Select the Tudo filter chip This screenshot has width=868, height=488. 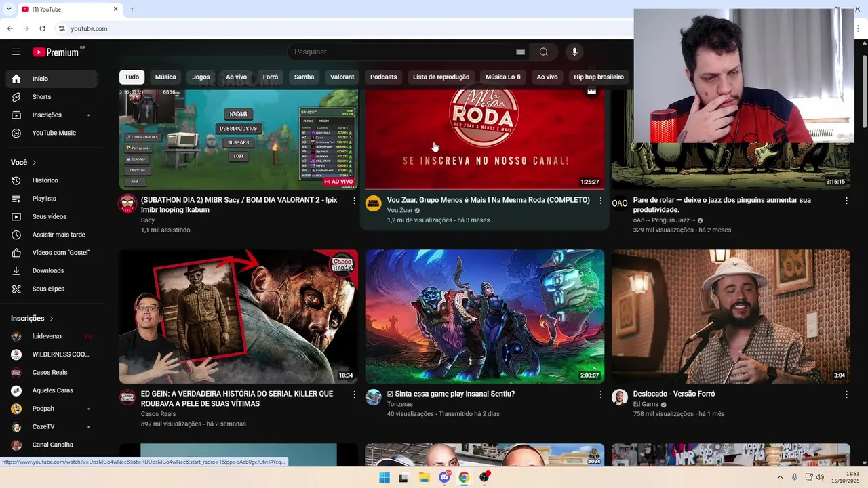click(x=132, y=77)
